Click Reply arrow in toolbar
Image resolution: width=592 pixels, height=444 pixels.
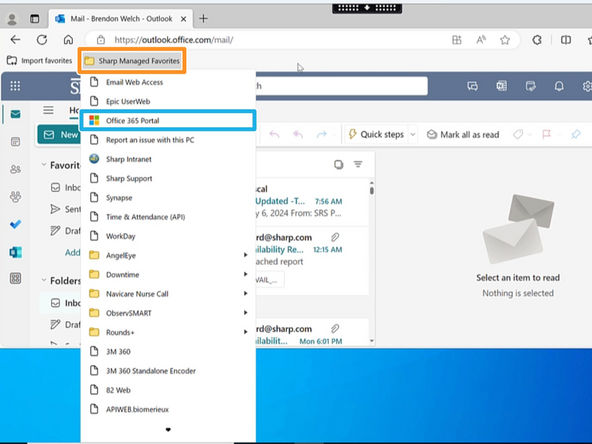pyautogui.click(x=274, y=134)
